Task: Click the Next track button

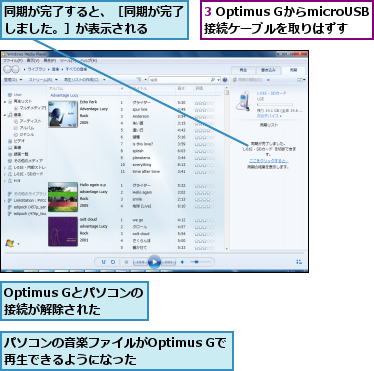Action: [x=168, y=262]
